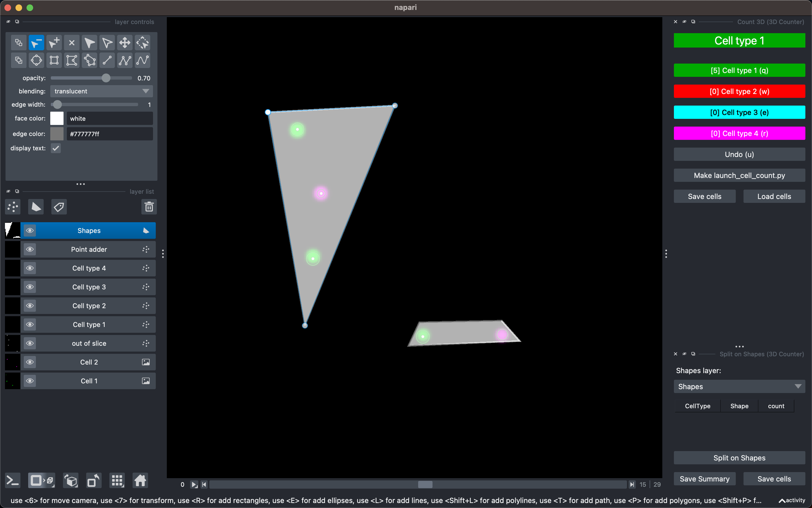The image size is (812, 508).
Task: Select the polygon drawing tool
Action: pyautogui.click(x=89, y=61)
